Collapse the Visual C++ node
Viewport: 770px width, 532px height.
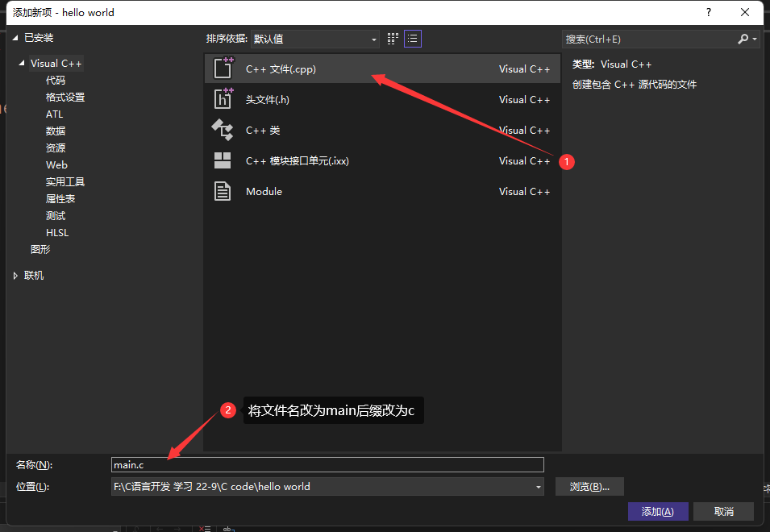pos(20,63)
